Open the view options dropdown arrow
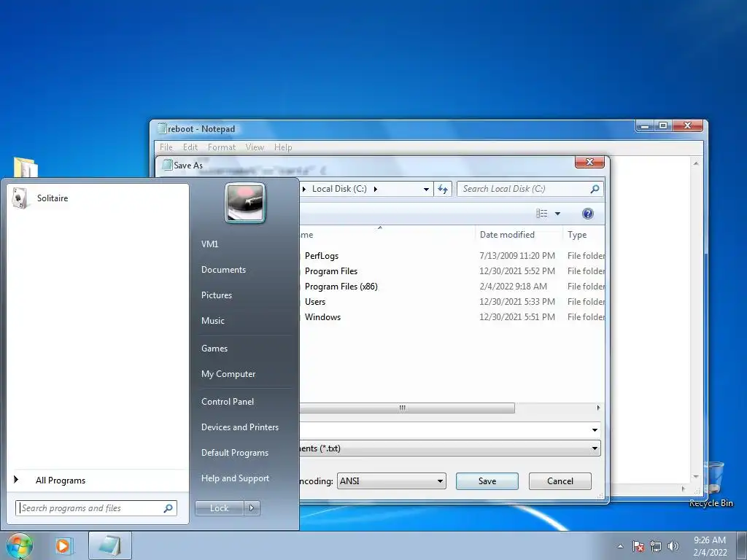The image size is (747, 560). tap(557, 214)
